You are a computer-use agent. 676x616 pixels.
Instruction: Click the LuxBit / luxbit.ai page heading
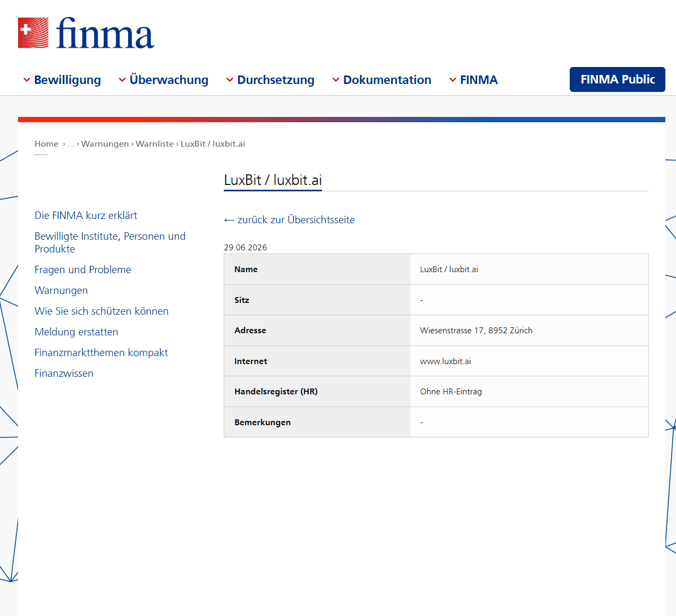(273, 180)
